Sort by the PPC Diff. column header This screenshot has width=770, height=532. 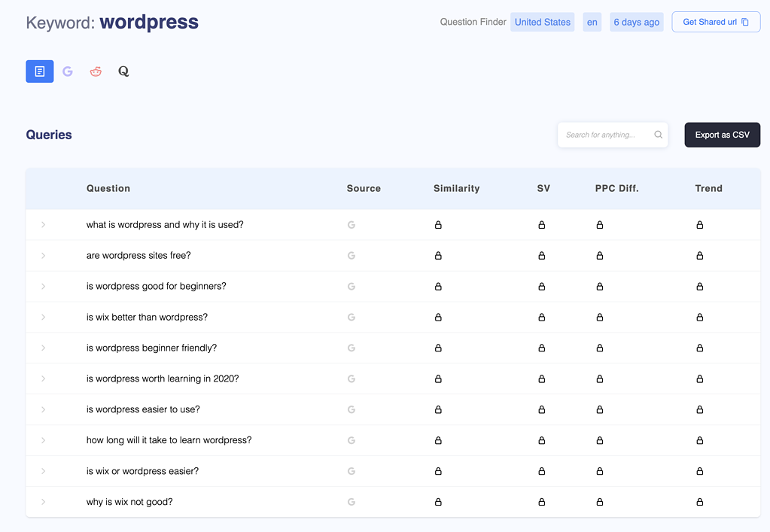coord(617,188)
